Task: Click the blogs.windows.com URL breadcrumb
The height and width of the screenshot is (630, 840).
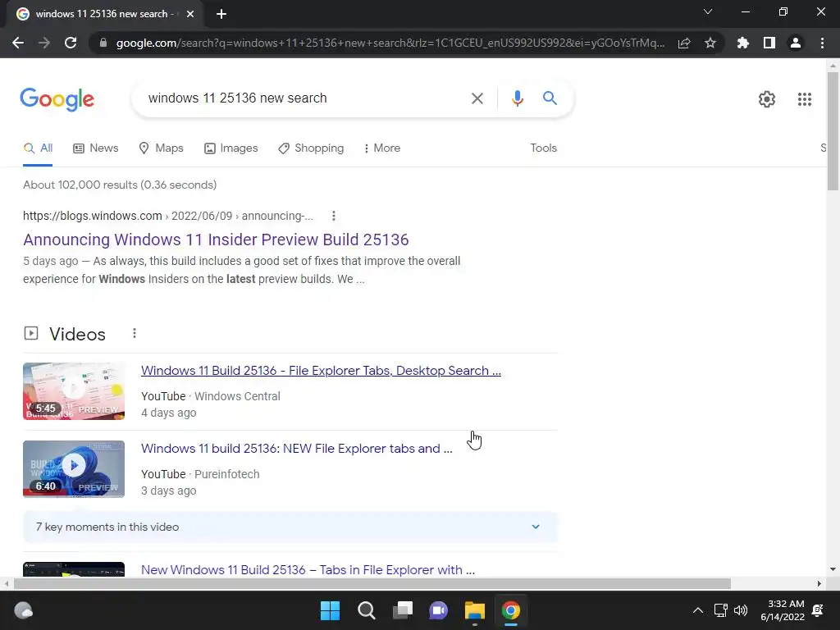Action: 167,216
